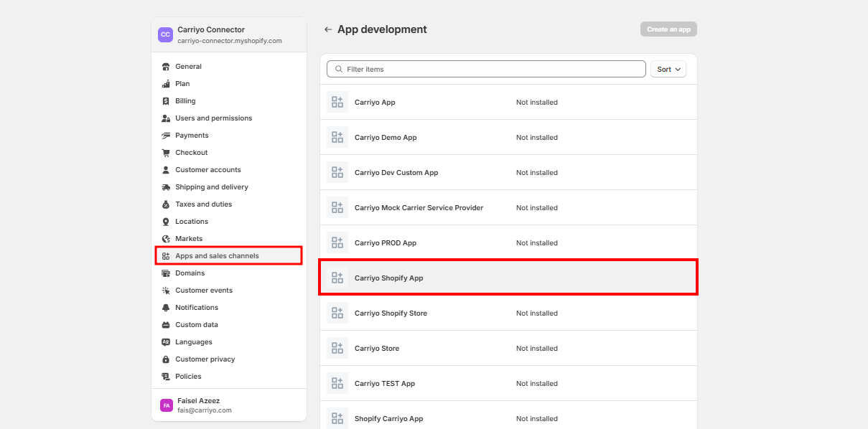The image size is (868, 429).
Task: Click the Policies document icon
Action: 166,377
